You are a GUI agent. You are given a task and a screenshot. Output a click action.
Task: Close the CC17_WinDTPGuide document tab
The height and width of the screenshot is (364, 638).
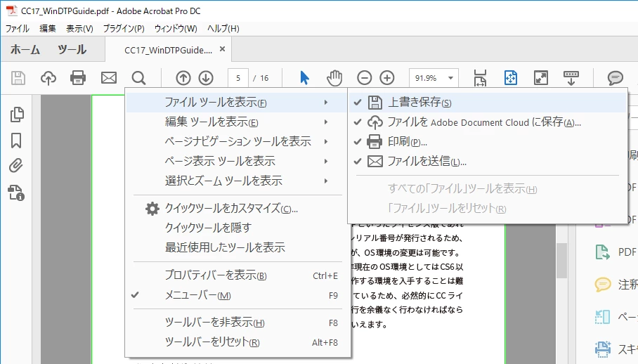(222, 48)
